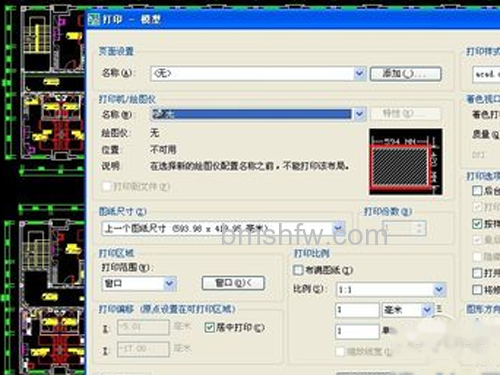Screen dimensions: 500x375
Task: Click the 窗口(O)< pick button
Action: coord(233,283)
